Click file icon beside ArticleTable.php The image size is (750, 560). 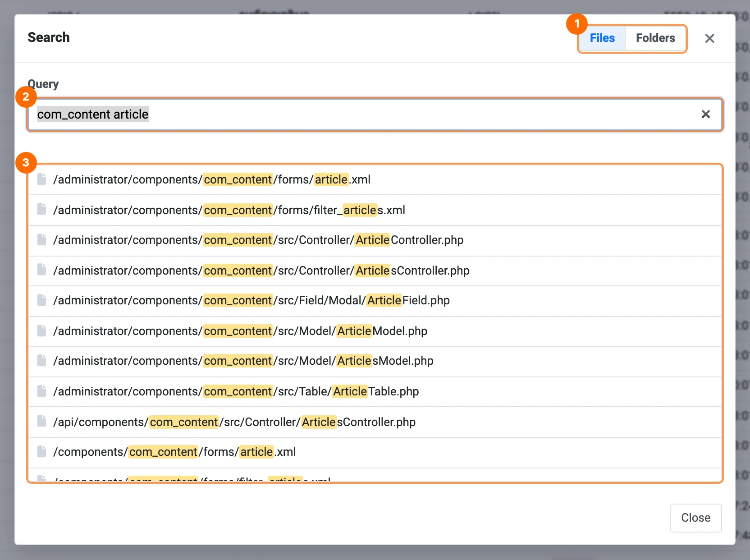point(41,391)
